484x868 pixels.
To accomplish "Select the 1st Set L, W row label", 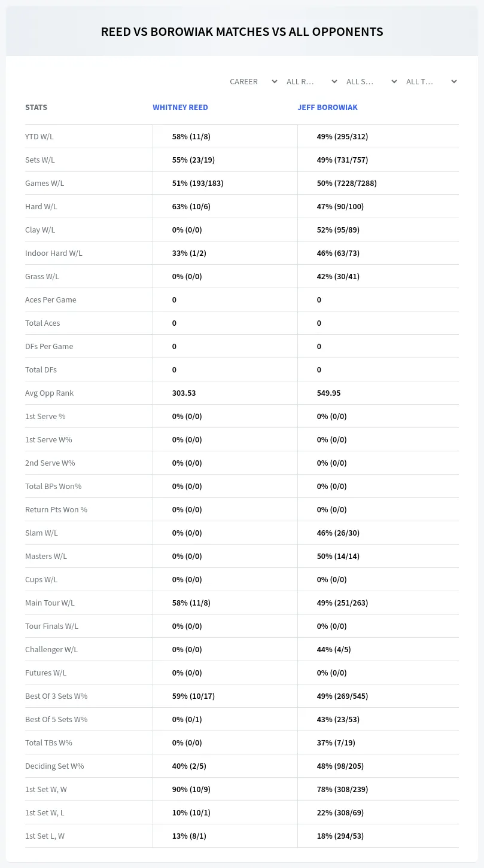I will [x=45, y=836].
